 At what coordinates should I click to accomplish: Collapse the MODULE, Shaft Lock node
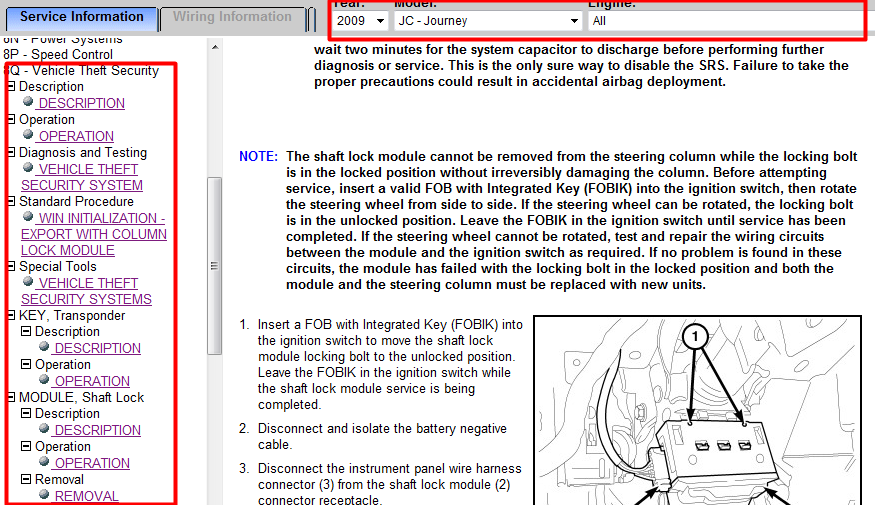pos(11,397)
